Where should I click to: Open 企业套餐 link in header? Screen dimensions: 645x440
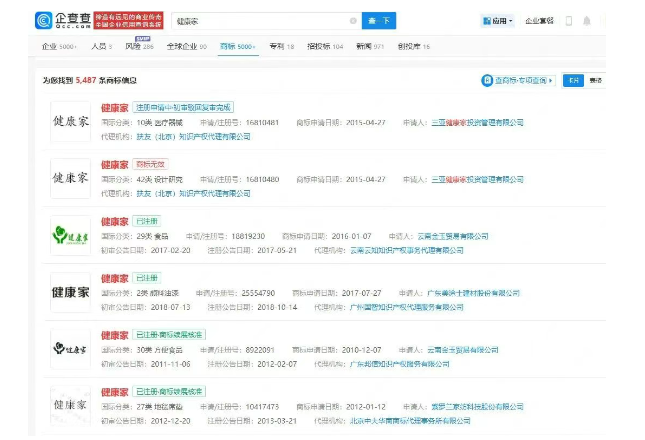point(540,21)
